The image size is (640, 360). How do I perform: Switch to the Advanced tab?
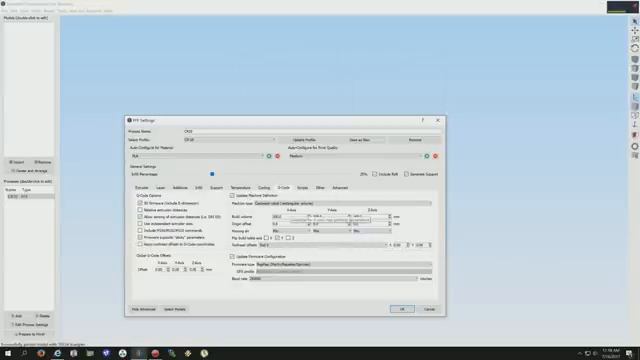[x=340, y=188]
